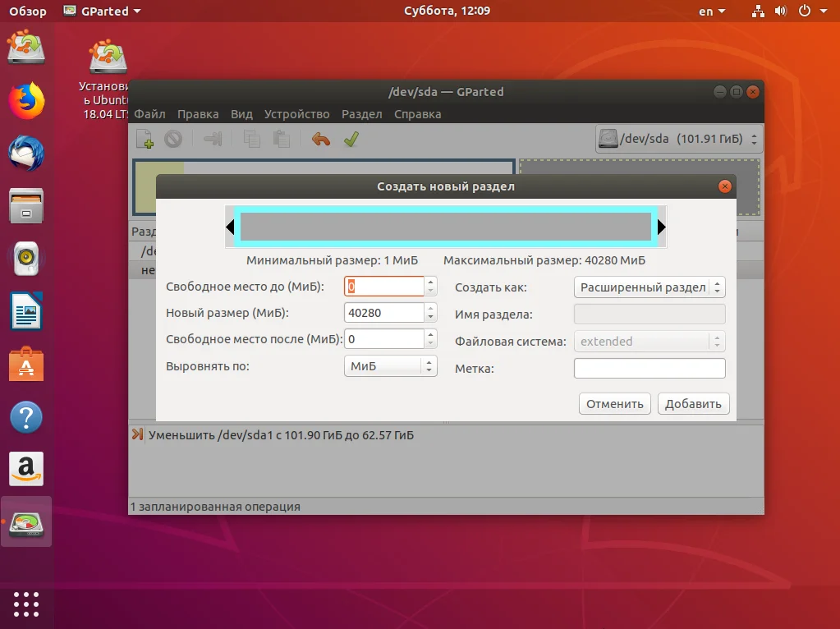The image size is (840, 629).
Task: Focus the Новый размер field showing 40280
Action: tap(384, 312)
